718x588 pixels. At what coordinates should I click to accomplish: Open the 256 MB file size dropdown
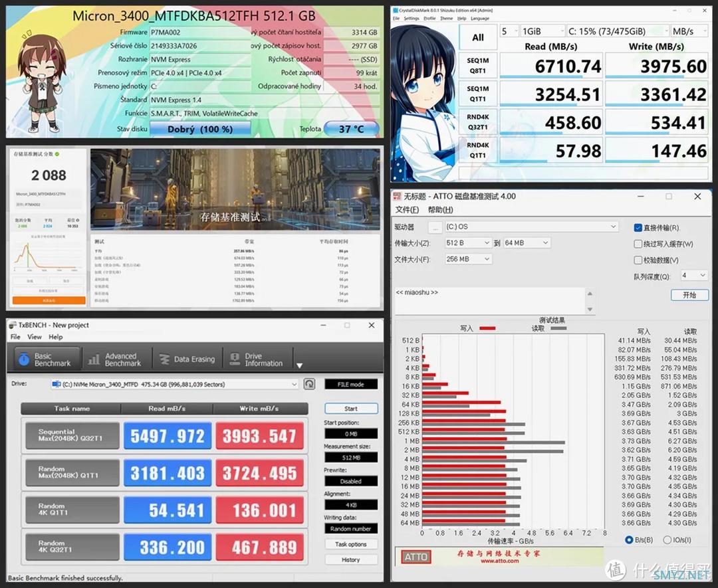click(x=468, y=259)
